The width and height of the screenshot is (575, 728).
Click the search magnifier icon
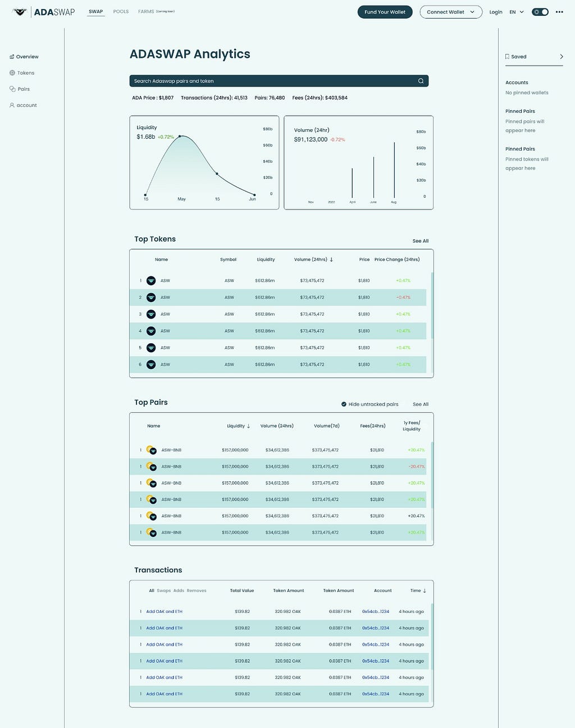click(421, 81)
